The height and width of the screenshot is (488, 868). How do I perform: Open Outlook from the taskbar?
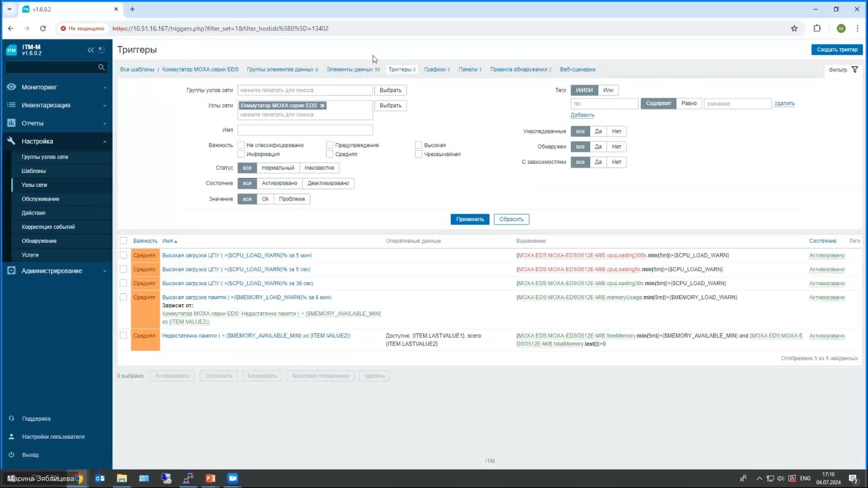pyautogui.click(x=100, y=478)
